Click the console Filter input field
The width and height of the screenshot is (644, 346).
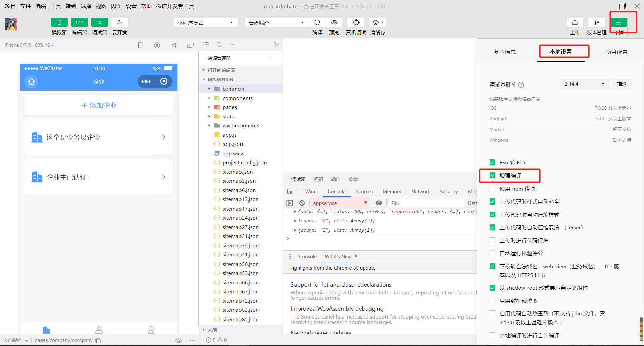coord(426,203)
